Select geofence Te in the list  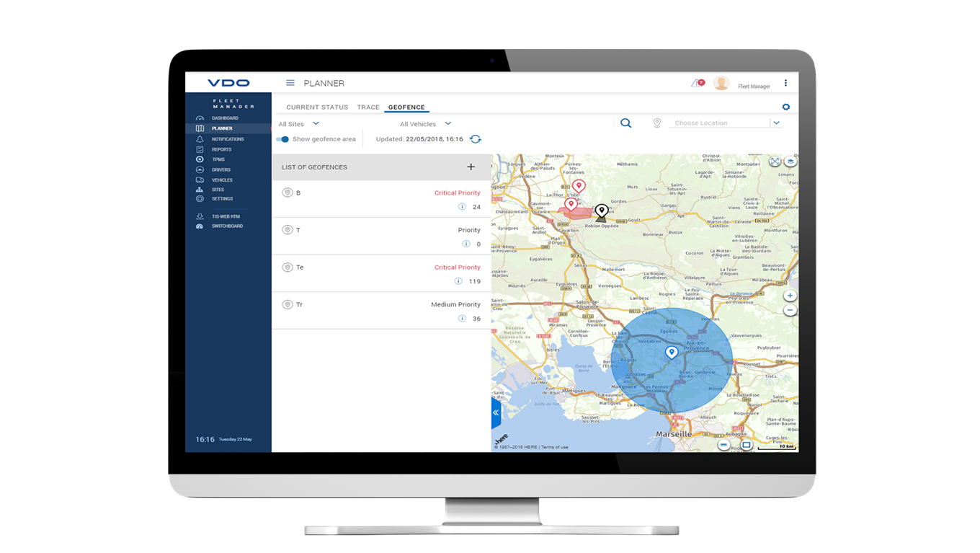(x=382, y=273)
